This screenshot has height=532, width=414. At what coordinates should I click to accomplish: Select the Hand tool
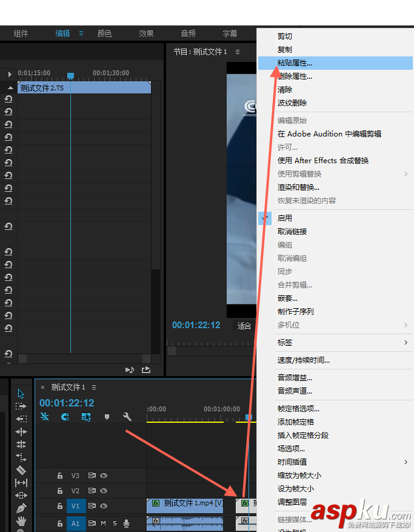(x=21, y=521)
